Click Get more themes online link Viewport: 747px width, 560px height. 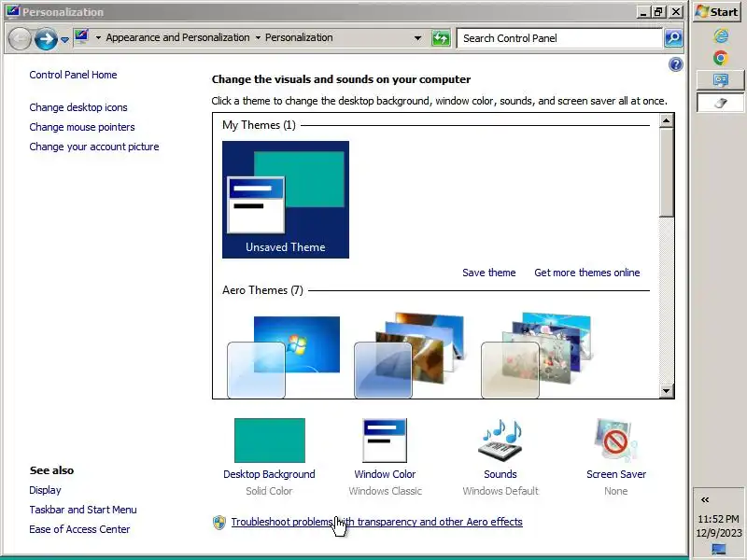[x=587, y=273]
